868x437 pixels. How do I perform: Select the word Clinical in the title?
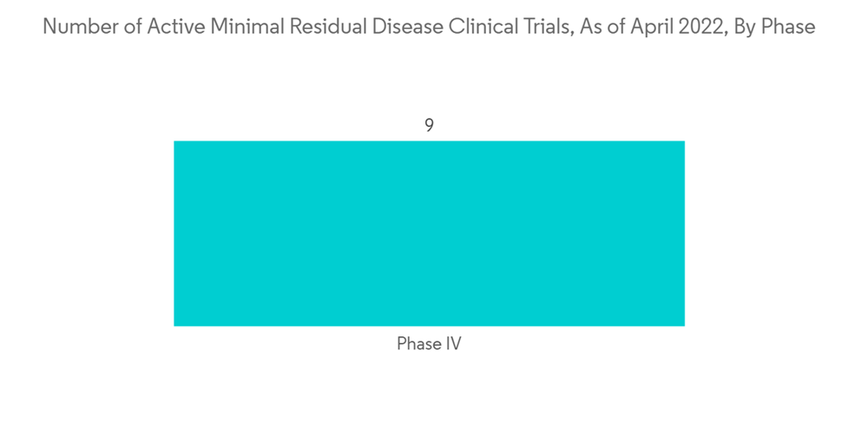488,27
